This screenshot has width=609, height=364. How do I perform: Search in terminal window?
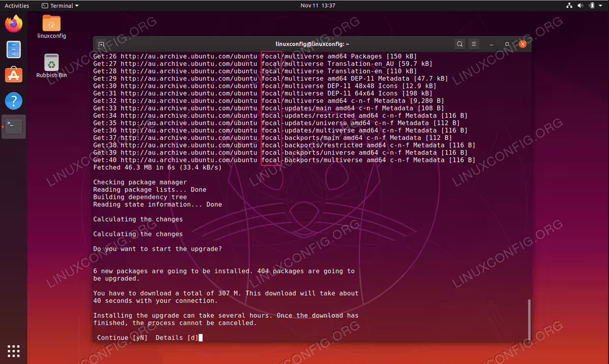click(x=459, y=44)
